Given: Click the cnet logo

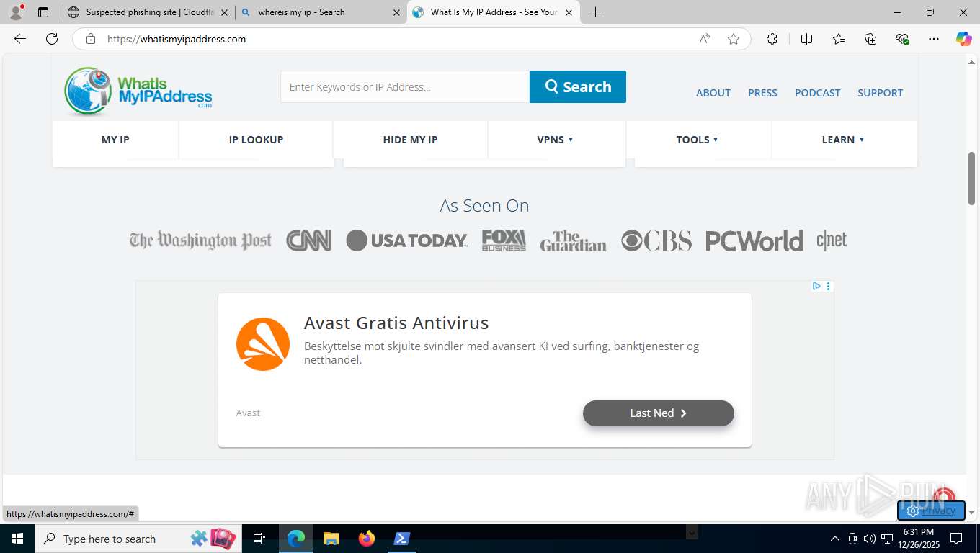Looking at the screenshot, I should 832,240.
